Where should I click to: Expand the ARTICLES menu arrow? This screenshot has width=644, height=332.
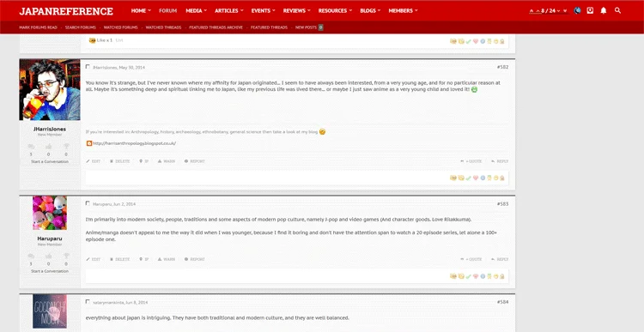241,10
